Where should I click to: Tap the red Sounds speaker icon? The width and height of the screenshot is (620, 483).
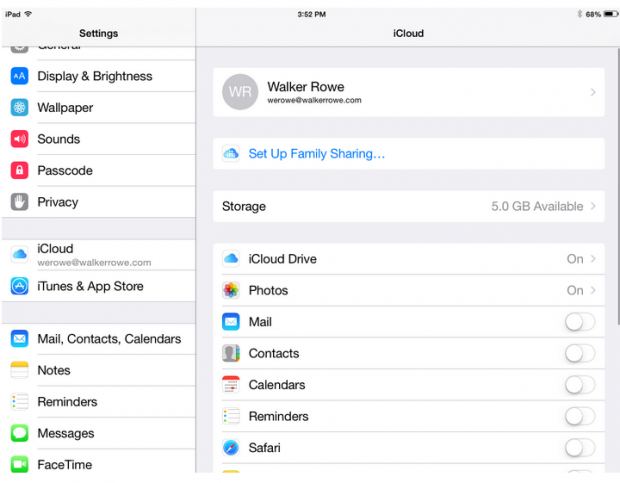point(19,139)
